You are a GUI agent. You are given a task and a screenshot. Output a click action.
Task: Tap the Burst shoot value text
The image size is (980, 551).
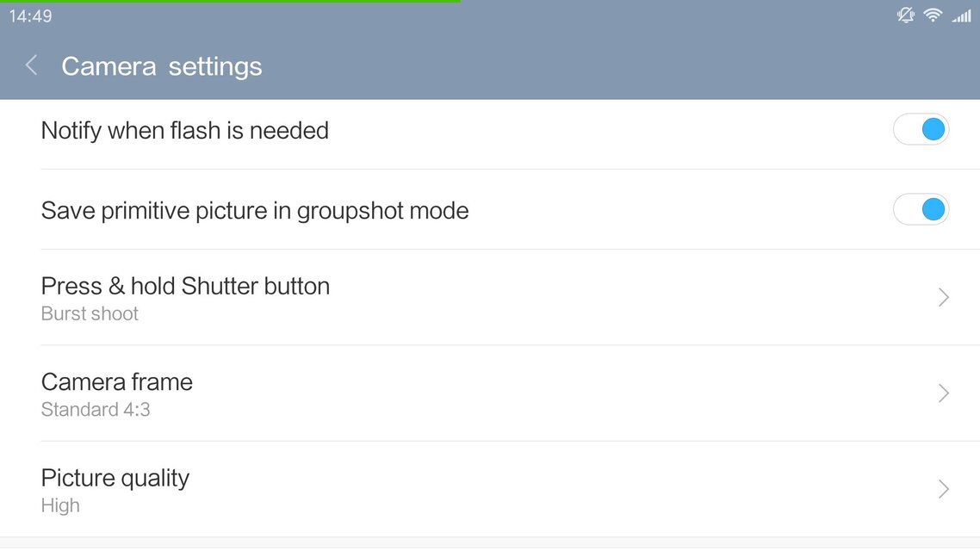tap(90, 314)
